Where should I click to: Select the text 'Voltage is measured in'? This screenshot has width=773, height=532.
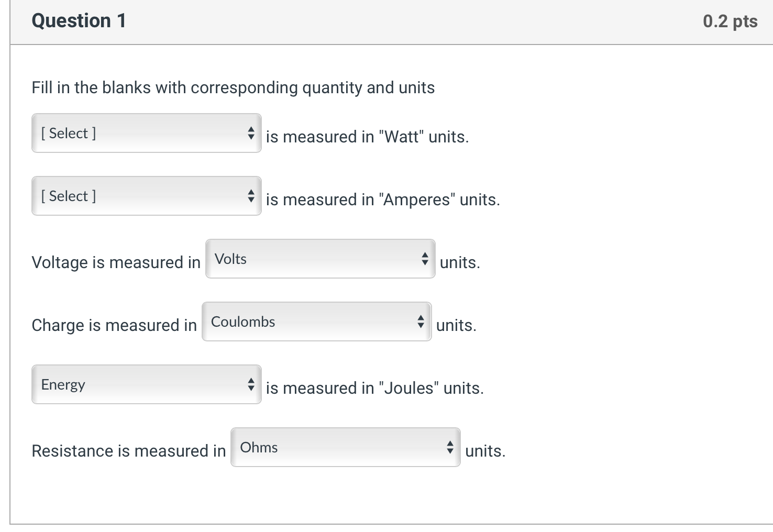point(116,262)
